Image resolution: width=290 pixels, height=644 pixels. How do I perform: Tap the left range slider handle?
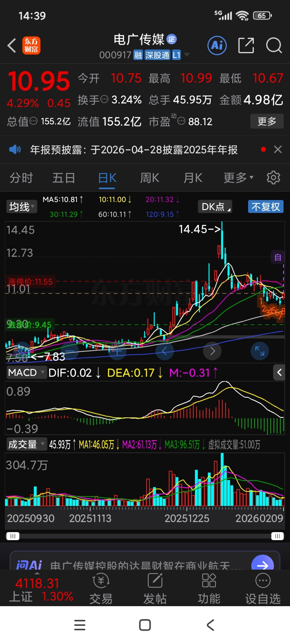12,536
